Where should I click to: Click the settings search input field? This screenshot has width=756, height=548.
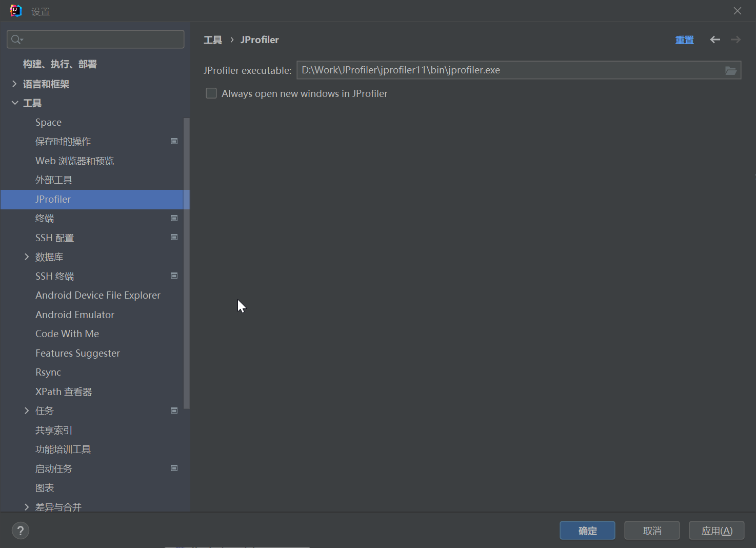tap(95, 40)
